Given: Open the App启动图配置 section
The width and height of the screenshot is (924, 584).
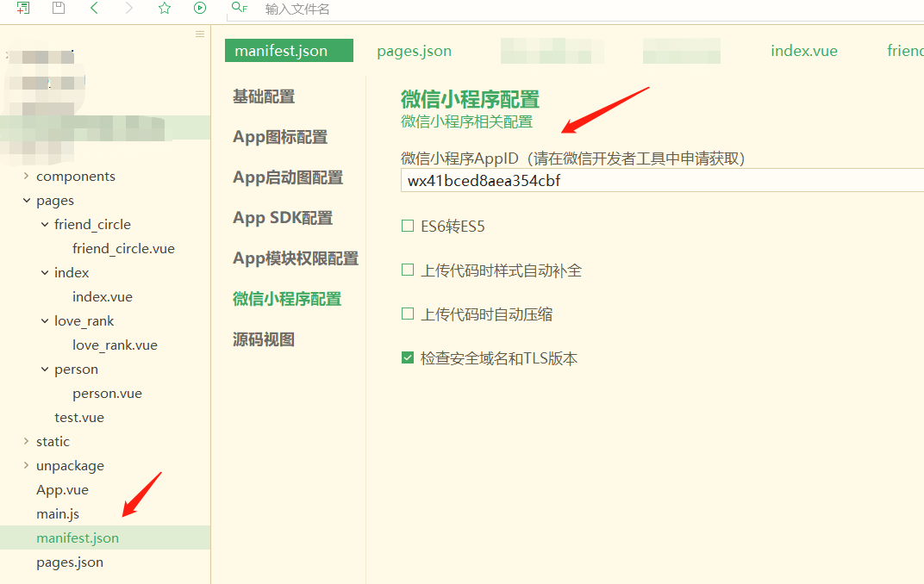Looking at the screenshot, I should tap(288, 177).
